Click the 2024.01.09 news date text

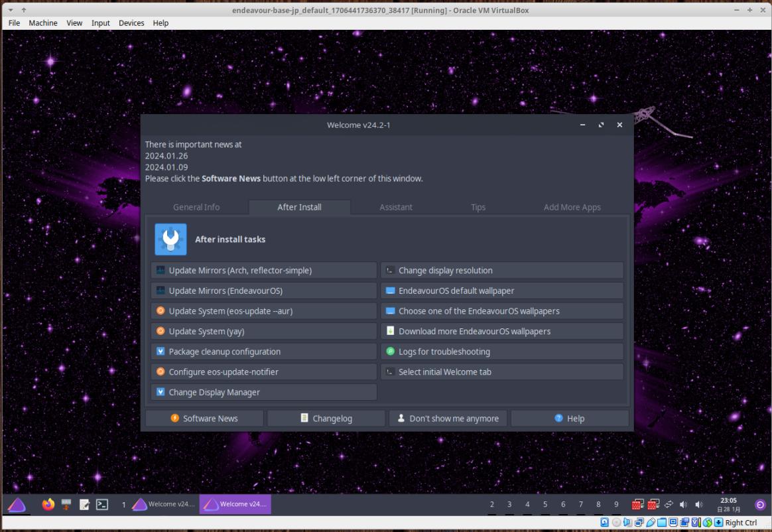coord(166,167)
